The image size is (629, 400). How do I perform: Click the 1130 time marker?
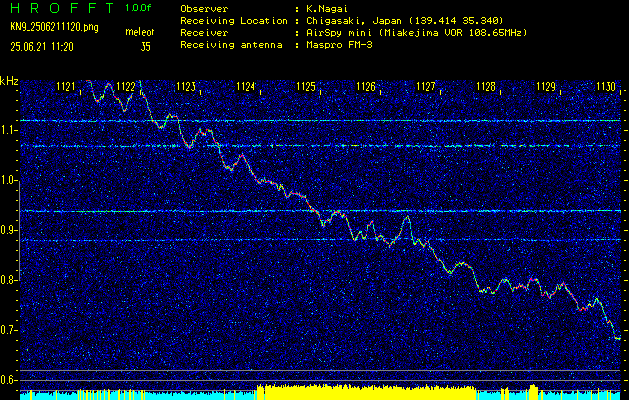(x=606, y=86)
